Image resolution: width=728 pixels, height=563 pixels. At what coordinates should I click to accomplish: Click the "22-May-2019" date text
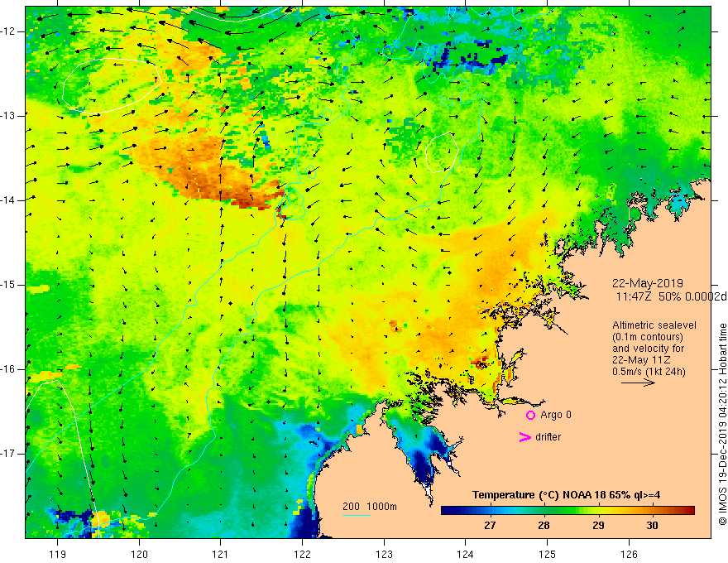(x=648, y=283)
